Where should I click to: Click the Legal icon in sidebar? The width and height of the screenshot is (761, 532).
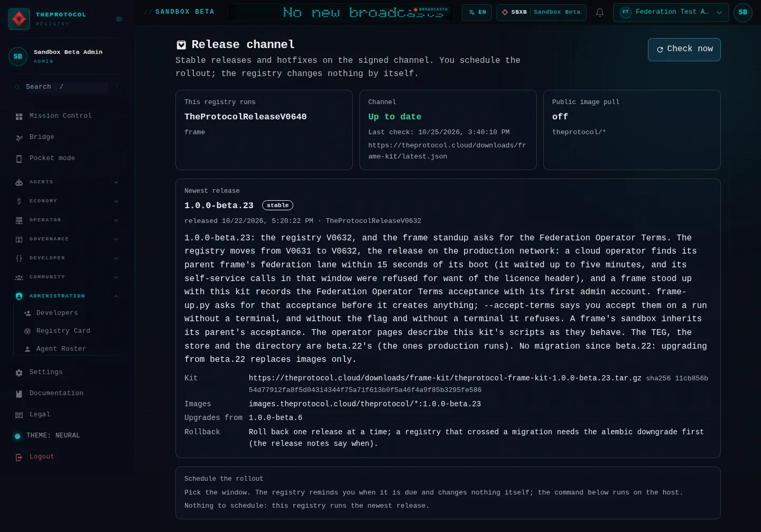tap(19, 415)
